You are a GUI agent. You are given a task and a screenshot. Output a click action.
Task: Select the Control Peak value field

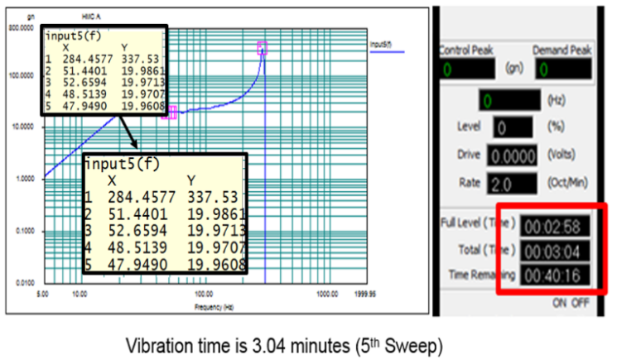pyautogui.click(x=469, y=71)
